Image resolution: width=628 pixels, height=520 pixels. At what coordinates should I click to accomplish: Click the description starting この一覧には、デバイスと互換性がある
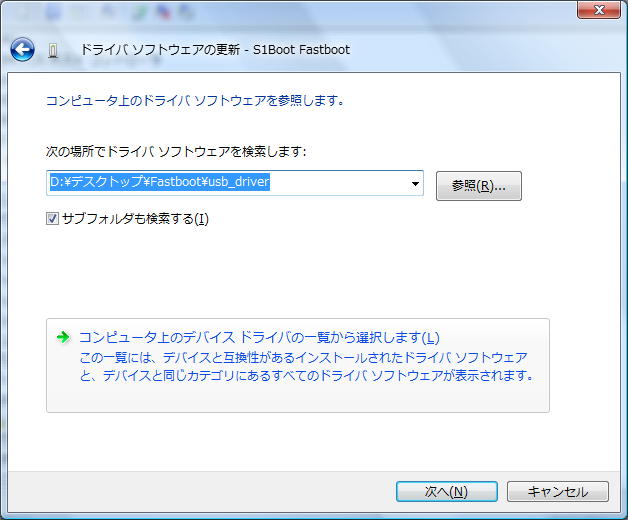click(307, 366)
